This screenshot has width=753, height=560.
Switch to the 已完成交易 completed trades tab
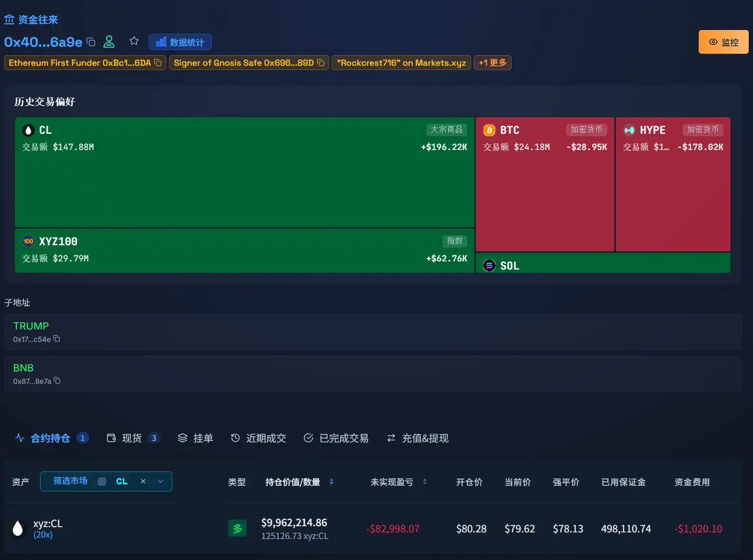click(336, 438)
